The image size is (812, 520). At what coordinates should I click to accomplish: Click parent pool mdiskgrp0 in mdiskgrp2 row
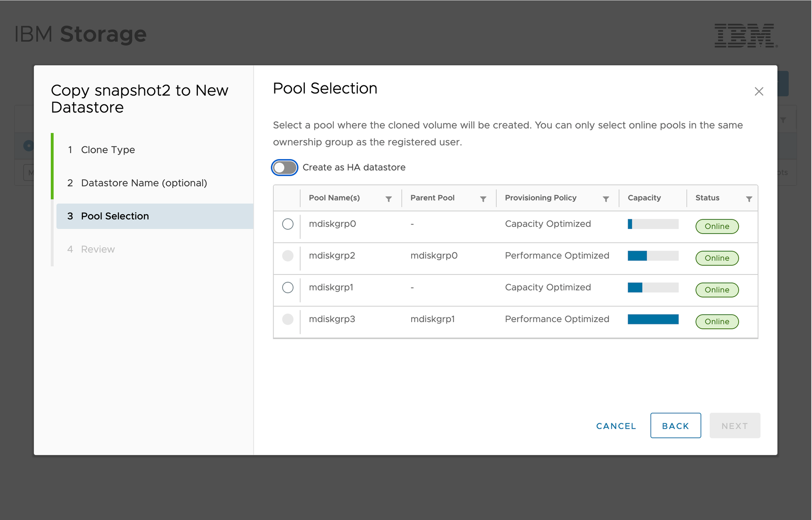(434, 256)
